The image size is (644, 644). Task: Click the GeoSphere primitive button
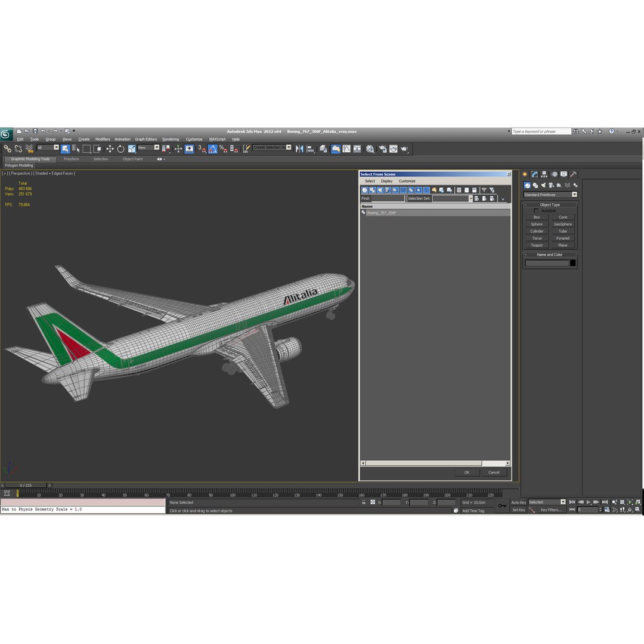click(563, 224)
